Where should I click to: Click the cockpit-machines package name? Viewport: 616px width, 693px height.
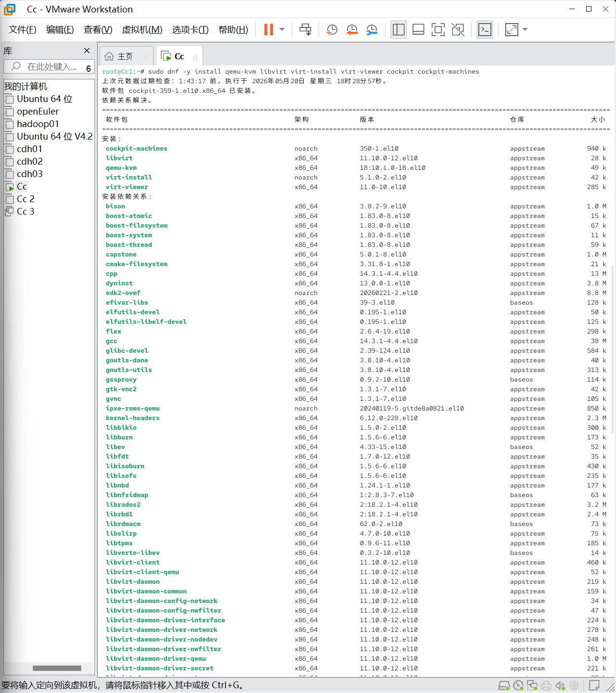[x=137, y=149]
